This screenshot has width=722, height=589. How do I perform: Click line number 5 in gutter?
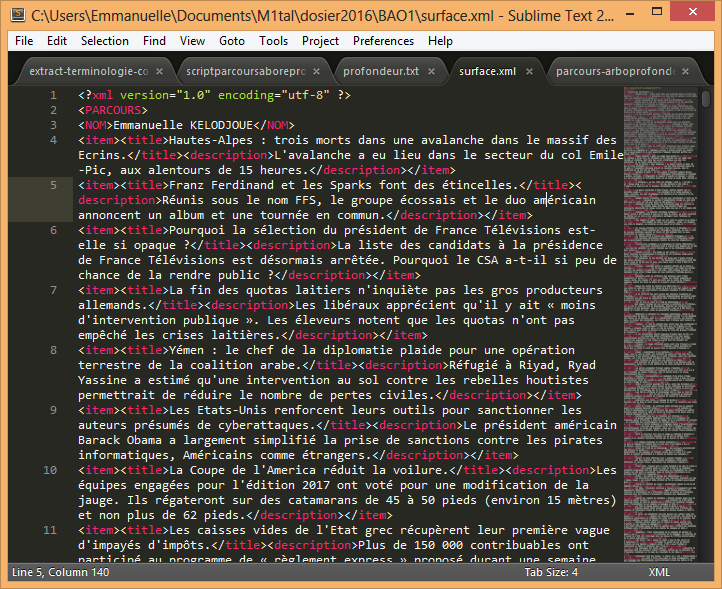coord(53,185)
